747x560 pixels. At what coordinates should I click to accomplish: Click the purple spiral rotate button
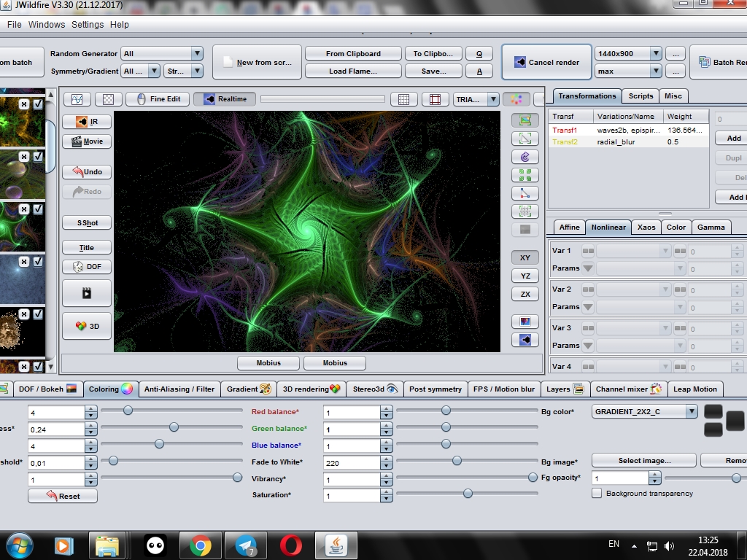point(525,157)
